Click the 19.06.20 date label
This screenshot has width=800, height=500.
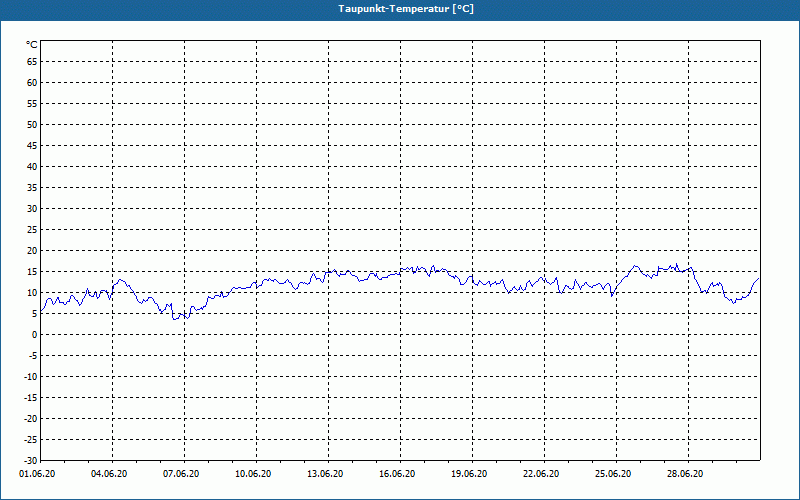pos(469,474)
